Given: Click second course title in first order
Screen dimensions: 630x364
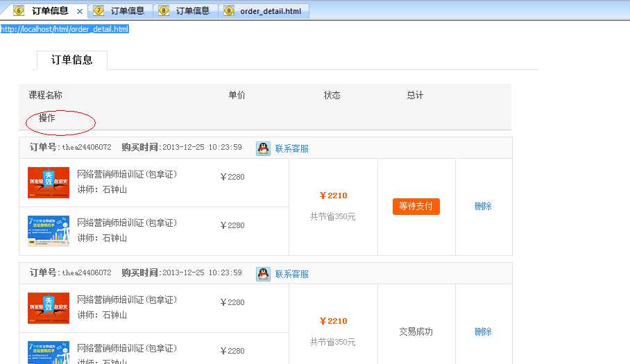Looking at the screenshot, I should [x=127, y=223].
